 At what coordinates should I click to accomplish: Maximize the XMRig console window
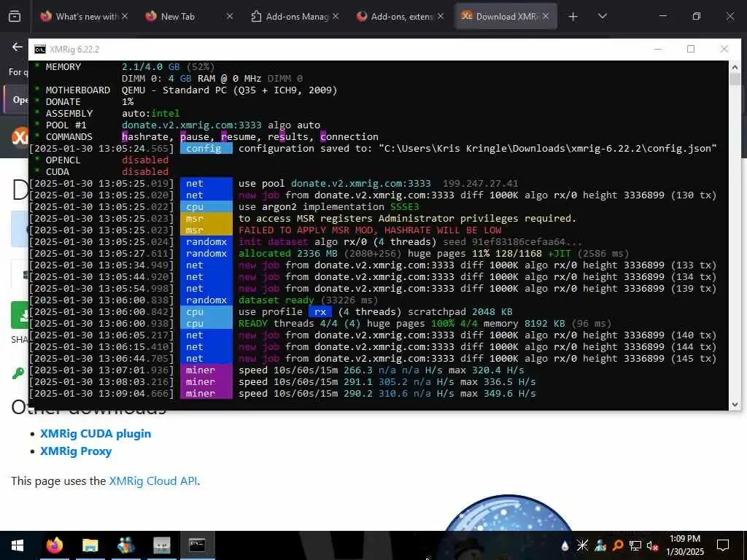[x=691, y=49]
